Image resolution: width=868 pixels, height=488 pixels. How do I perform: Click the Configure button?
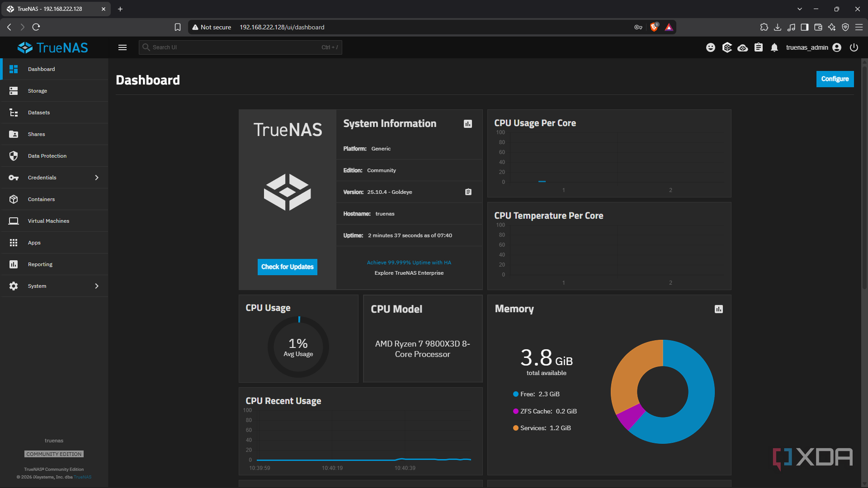pyautogui.click(x=835, y=79)
